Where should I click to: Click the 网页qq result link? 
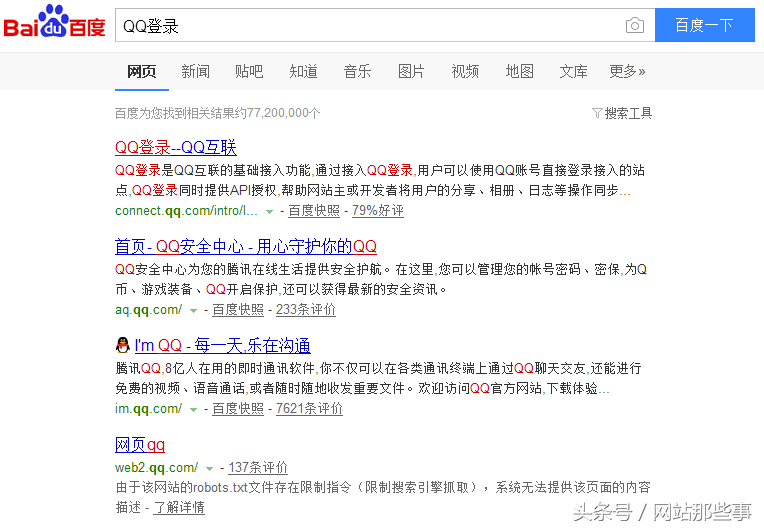coord(140,444)
